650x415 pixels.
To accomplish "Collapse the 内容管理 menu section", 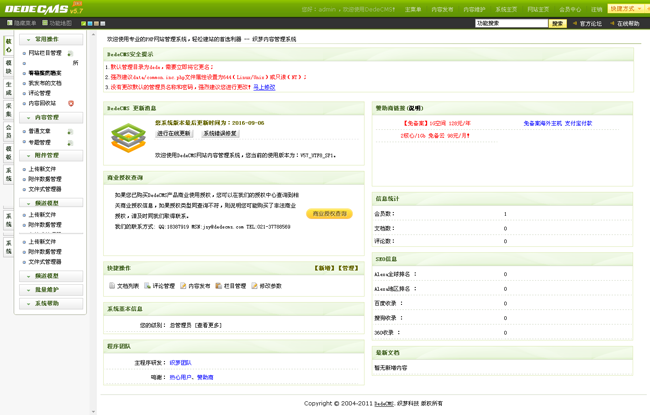I will coord(51,118).
